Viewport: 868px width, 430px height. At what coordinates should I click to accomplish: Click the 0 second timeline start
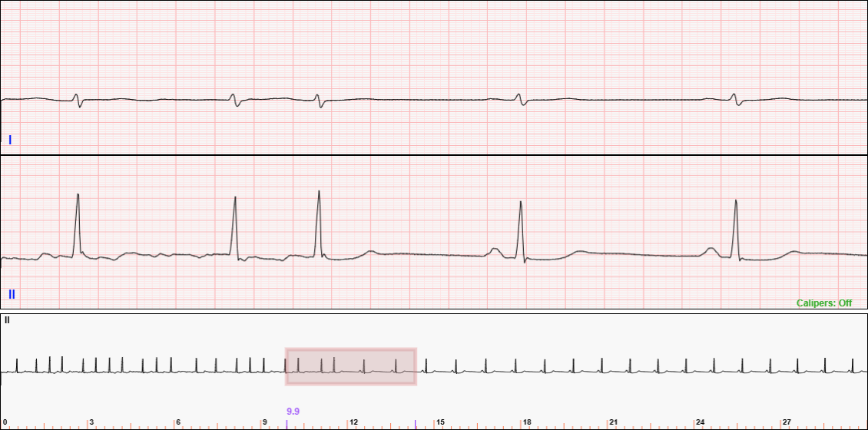[5, 422]
